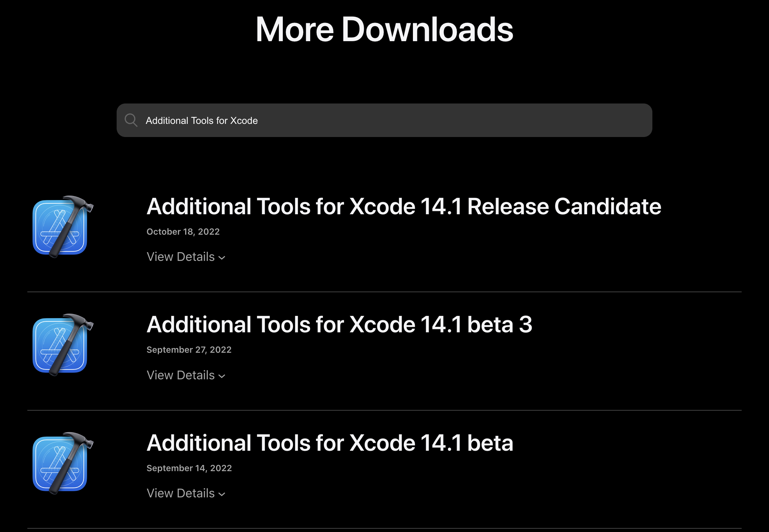The image size is (769, 532).
Task: Click the More Downloads page heading
Action: [384, 30]
